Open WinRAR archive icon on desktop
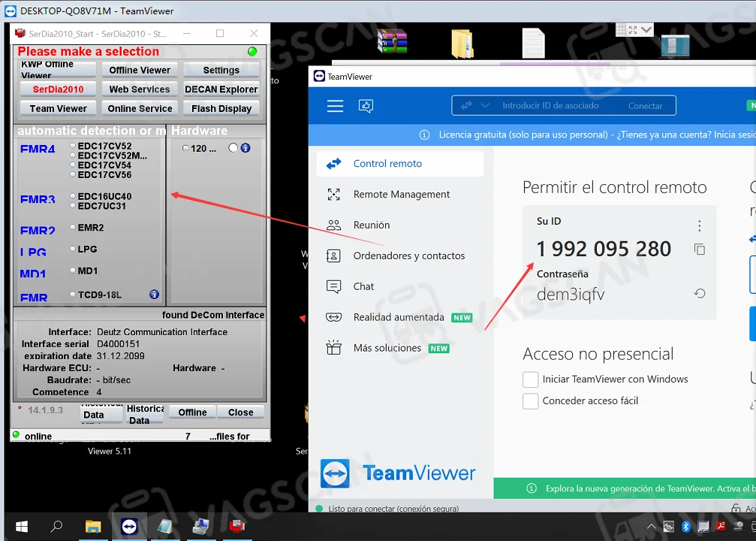756x541 pixels. pyautogui.click(x=392, y=42)
